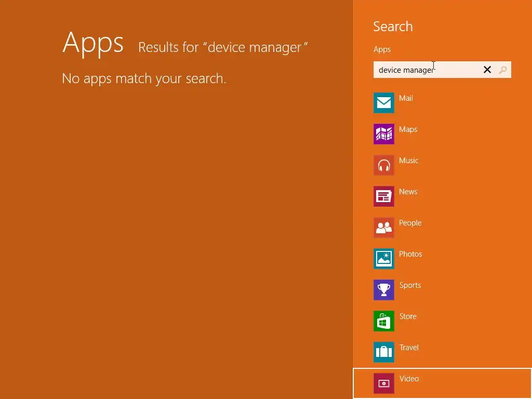This screenshot has height=399, width=532.
Task: Open the People app icon
Action: (384, 228)
